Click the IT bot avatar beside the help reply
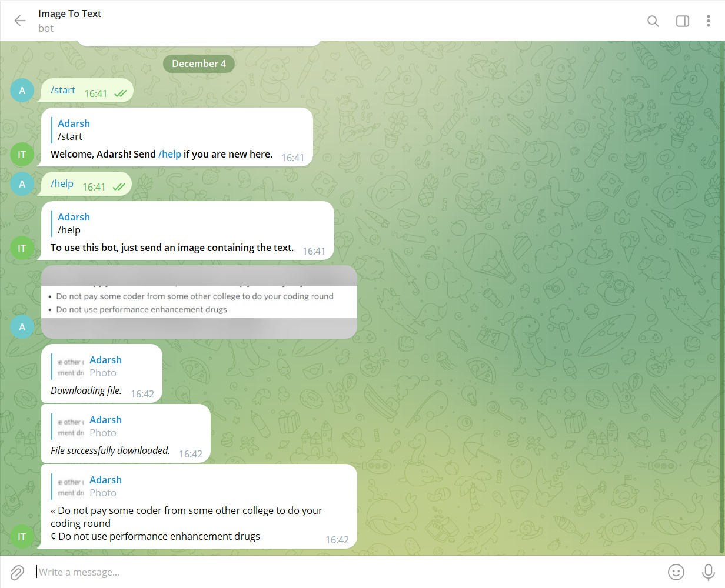725x588 pixels. (x=22, y=248)
